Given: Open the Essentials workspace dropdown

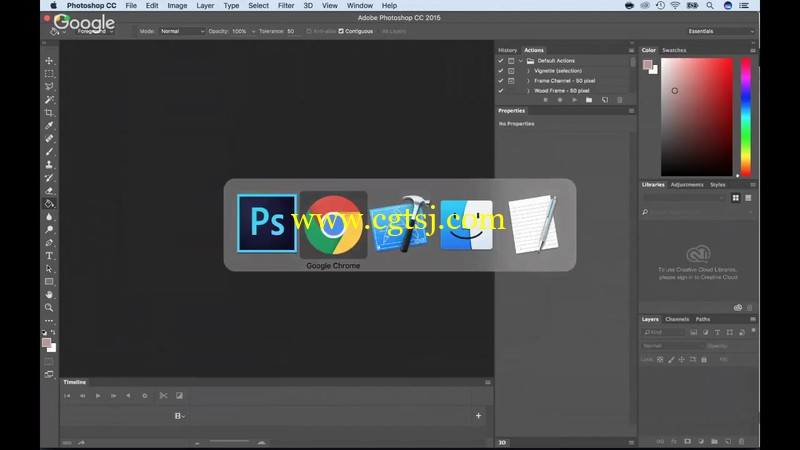Looking at the screenshot, I should tap(720, 31).
